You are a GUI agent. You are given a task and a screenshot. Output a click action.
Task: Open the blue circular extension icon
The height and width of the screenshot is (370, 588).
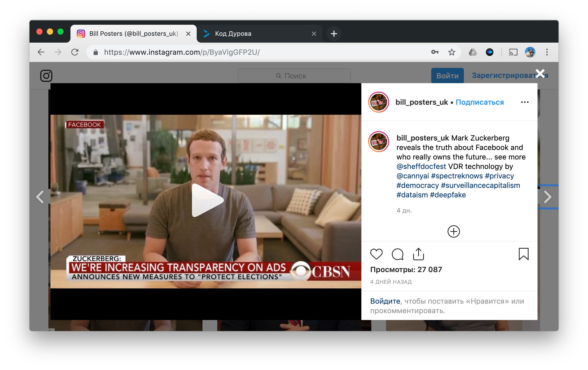tap(489, 52)
